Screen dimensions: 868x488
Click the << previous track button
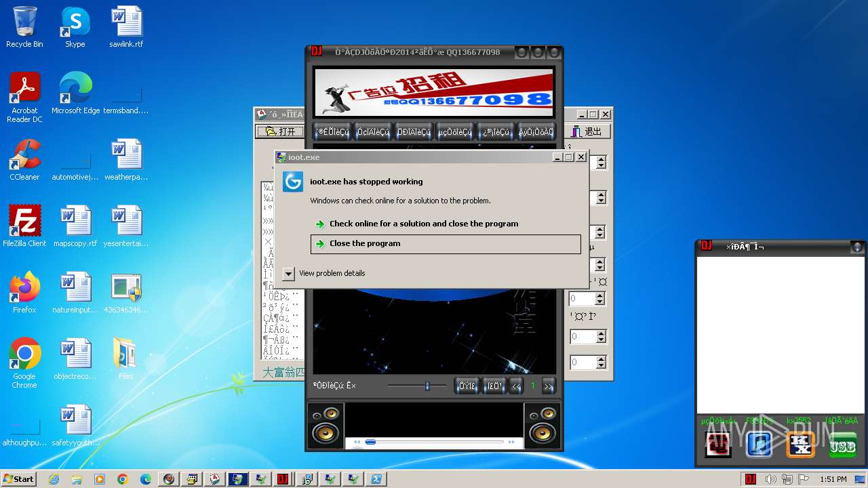point(516,386)
